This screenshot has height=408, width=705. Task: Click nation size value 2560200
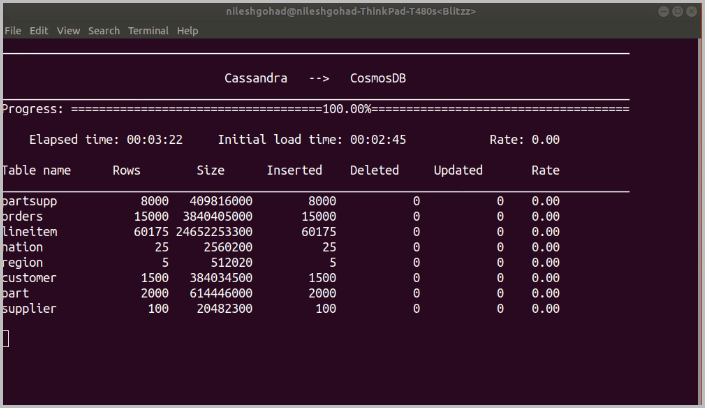[x=228, y=247]
